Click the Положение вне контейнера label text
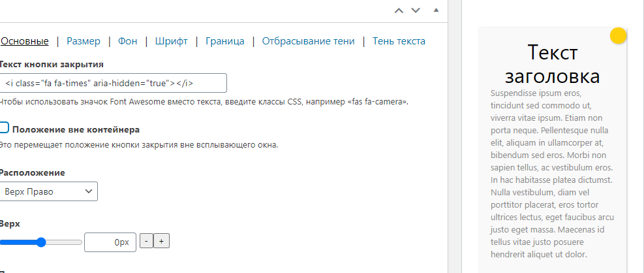 pyautogui.click(x=76, y=129)
